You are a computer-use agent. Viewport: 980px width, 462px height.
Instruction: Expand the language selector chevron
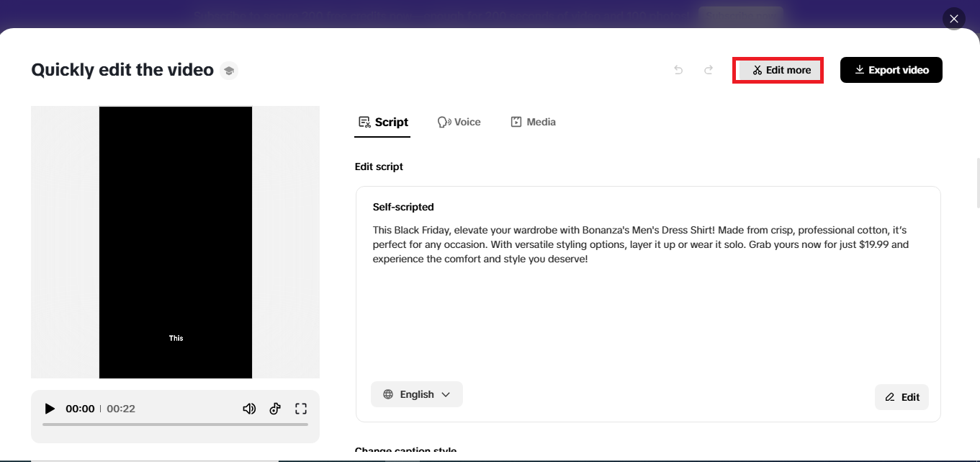click(446, 394)
